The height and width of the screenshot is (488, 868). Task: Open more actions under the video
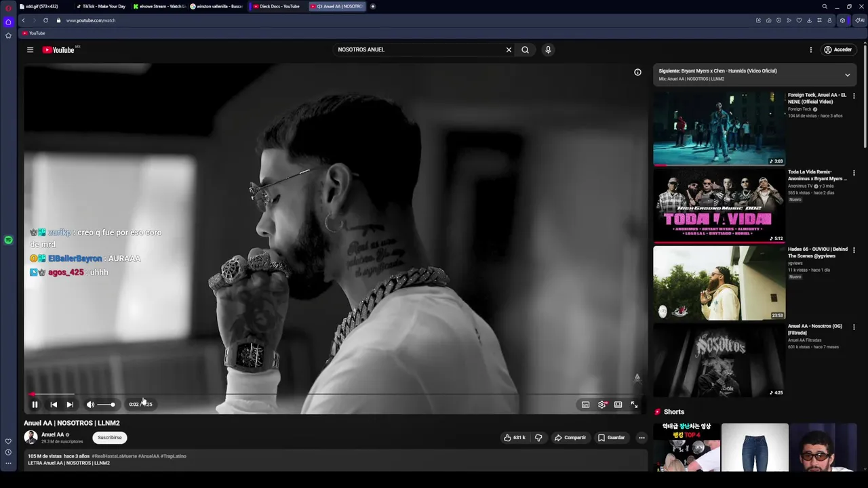coord(642,438)
